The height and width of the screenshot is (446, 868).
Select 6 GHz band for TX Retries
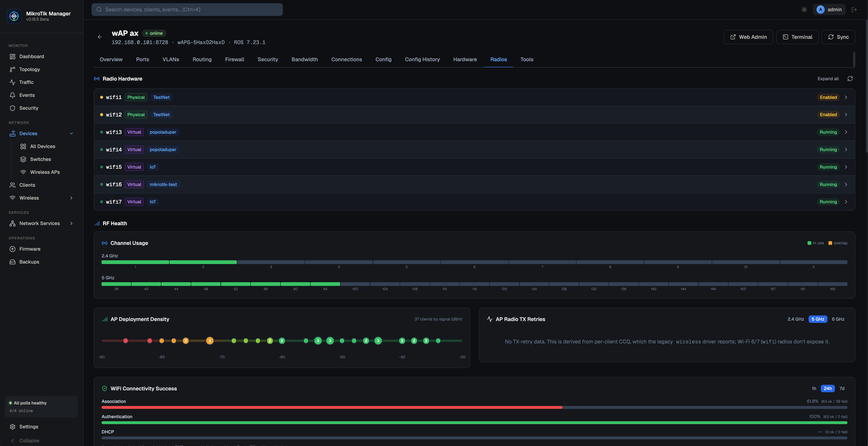tap(838, 319)
